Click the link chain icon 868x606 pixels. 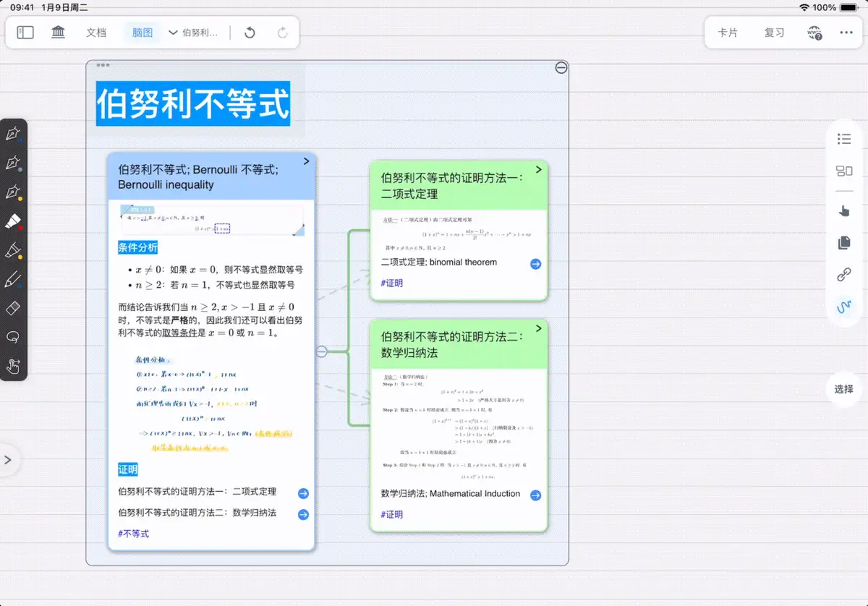(843, 275)
